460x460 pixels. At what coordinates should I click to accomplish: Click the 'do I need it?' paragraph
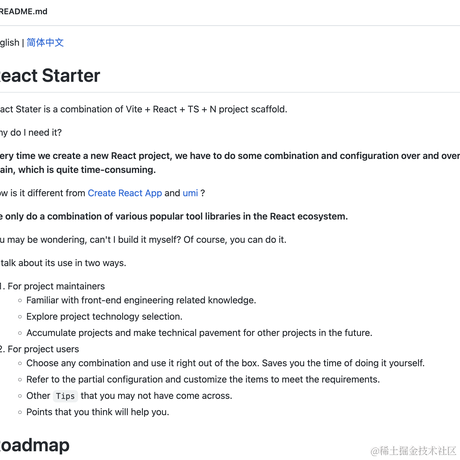coord(31,133)
